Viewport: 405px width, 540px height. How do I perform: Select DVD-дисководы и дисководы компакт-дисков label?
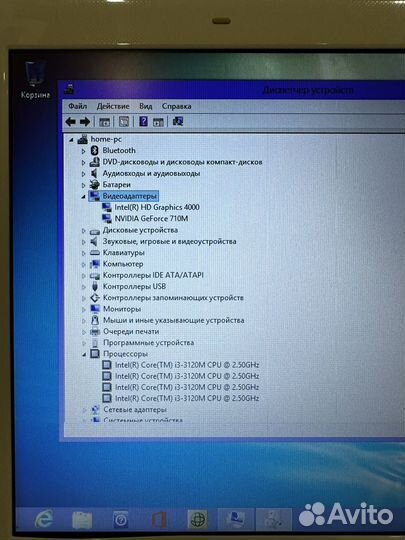click(x=183, y=162)
